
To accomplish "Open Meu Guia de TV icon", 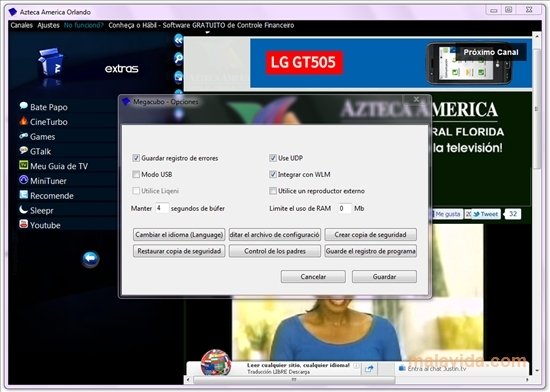I will [x=24, y=165].
